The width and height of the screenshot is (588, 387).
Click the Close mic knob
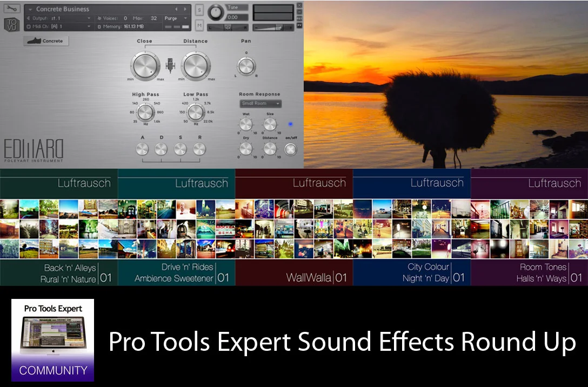145,66
